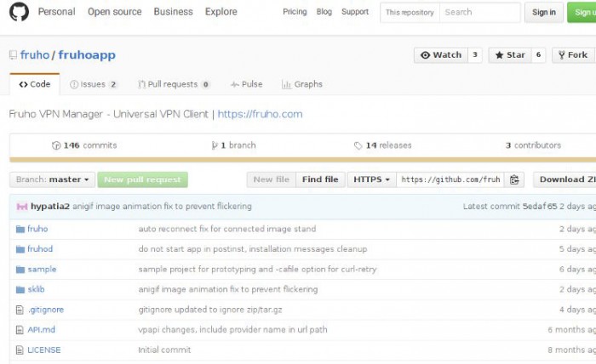Click the Sign in button
The image size is (596, 364).
pyautogui.click(x=544, y=13)
